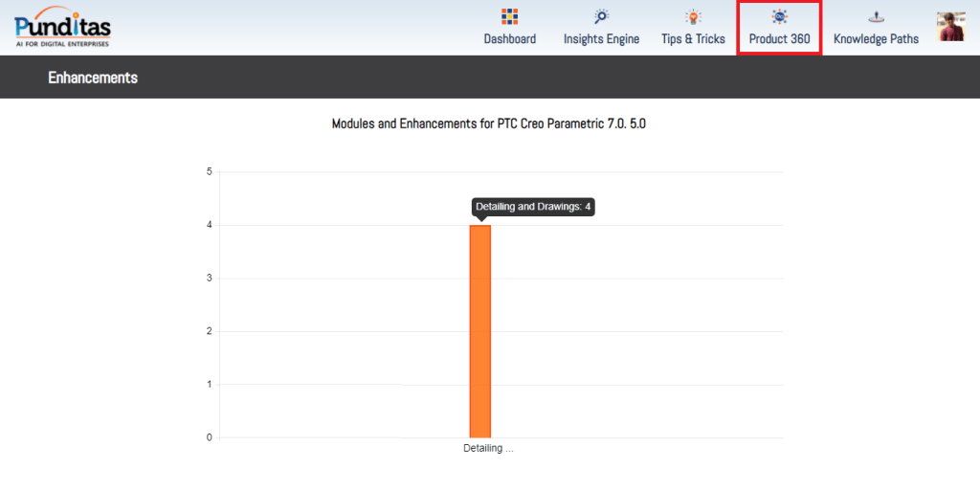
Task: Click the Punditas logo
Action: pyautogui.click(x=62, y=21)
